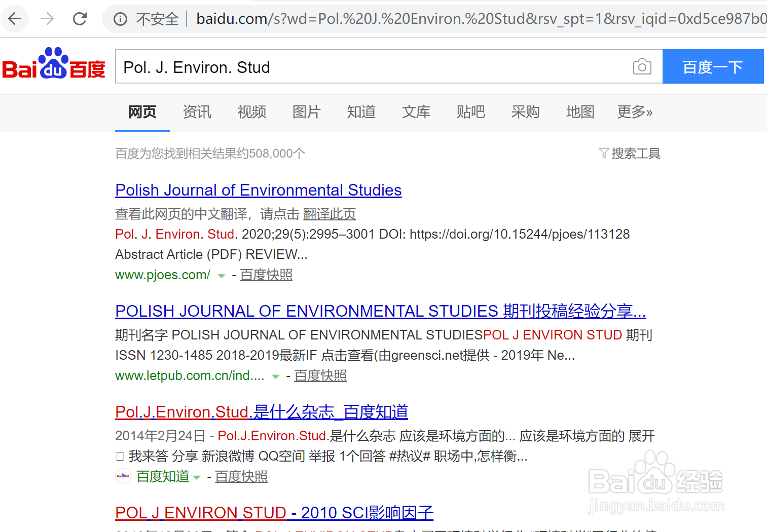Open 百度快照 for the letpub result
This screenshot has width=767, height=532.
320,375
